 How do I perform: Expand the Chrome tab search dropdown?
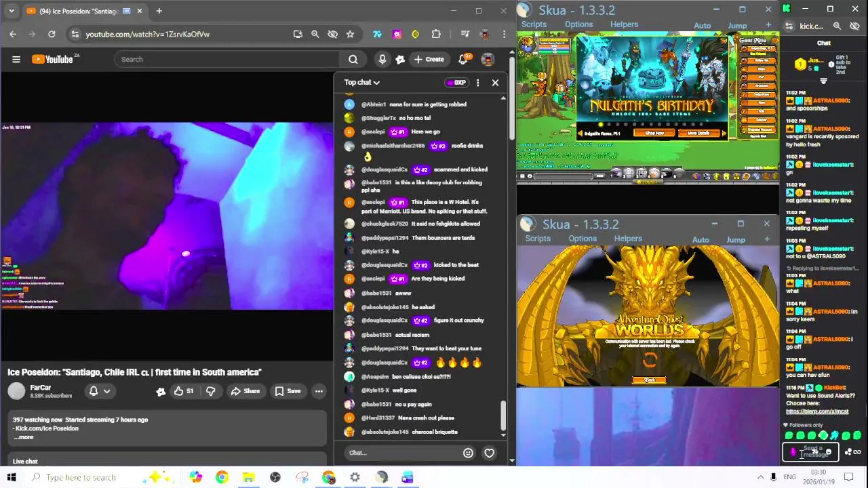12,11
